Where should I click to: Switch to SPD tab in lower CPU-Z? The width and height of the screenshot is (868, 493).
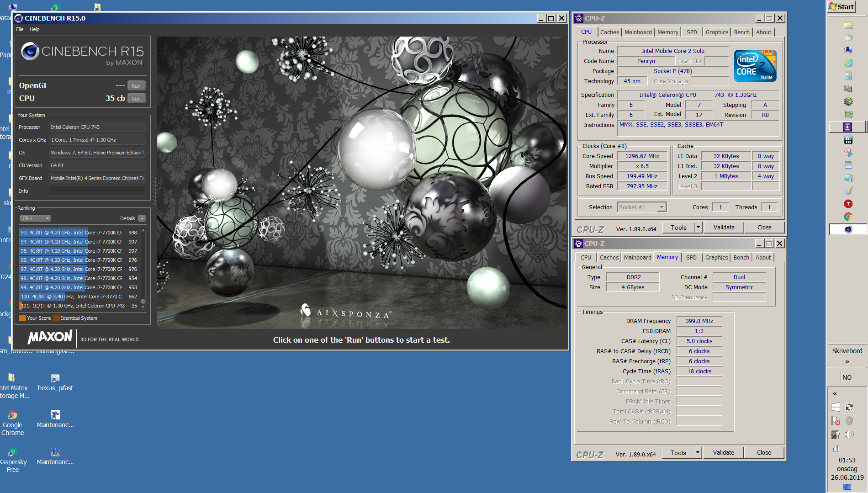pos(691,257)
